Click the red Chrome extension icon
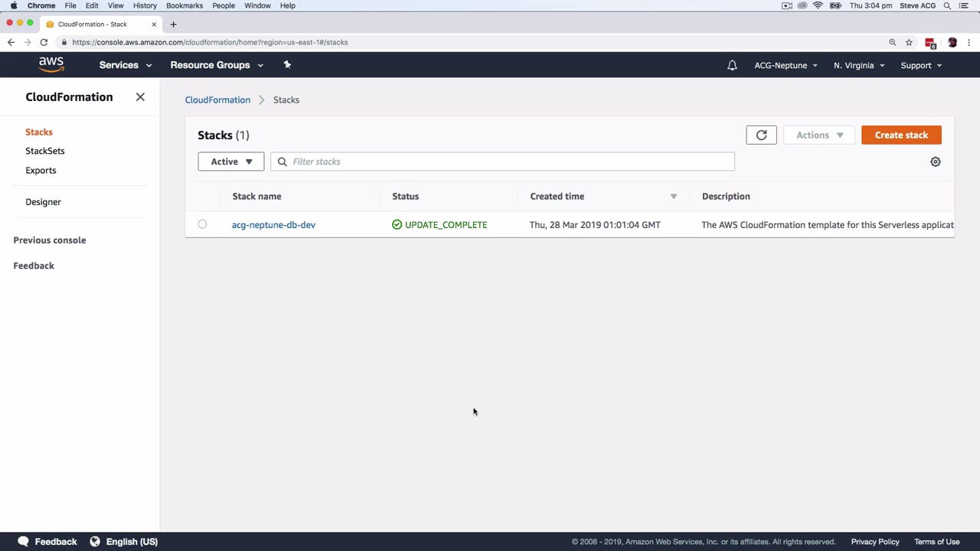 tap(930, 43)
